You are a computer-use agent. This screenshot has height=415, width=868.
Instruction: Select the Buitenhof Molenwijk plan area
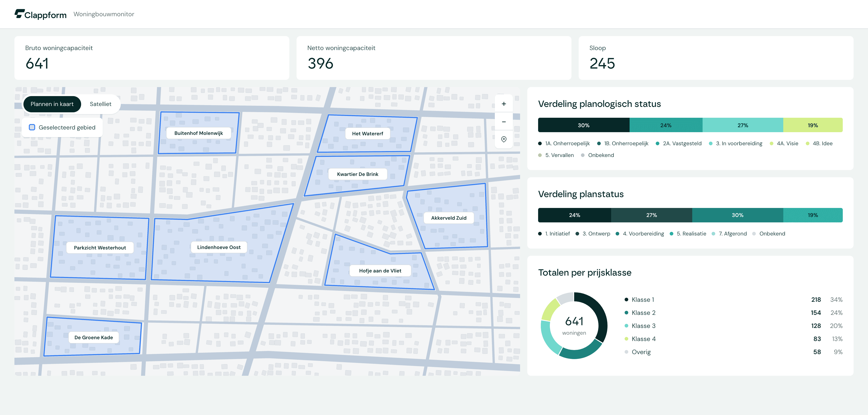199,133
